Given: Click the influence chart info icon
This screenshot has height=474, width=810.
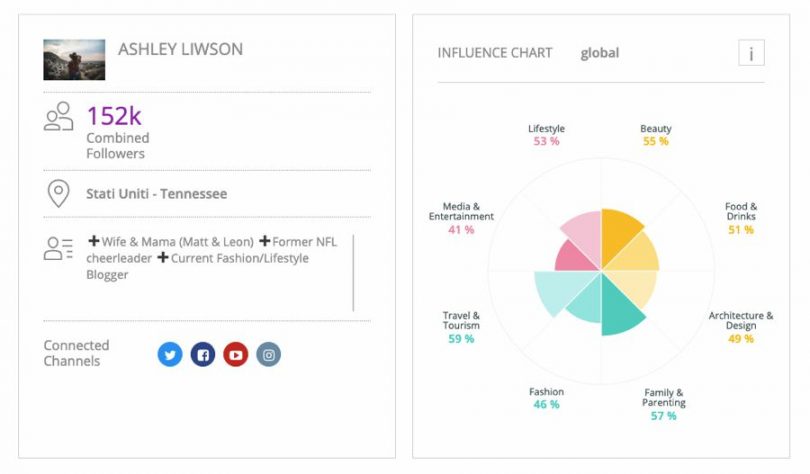Looking at the screenshot, I should 751,53.
